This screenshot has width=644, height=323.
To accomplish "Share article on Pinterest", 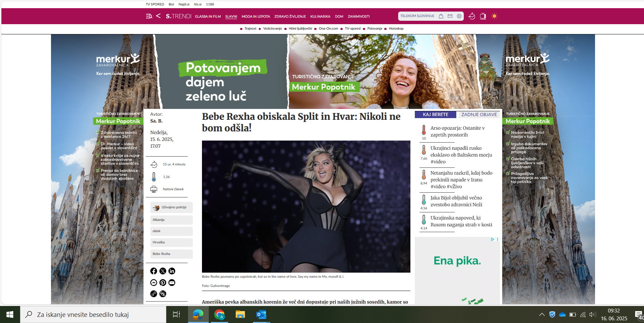I will [x=163, y=282].
